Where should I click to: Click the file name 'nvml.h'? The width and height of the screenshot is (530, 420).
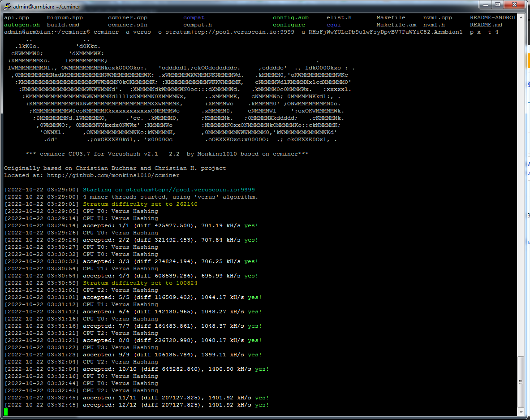point(434,25)
